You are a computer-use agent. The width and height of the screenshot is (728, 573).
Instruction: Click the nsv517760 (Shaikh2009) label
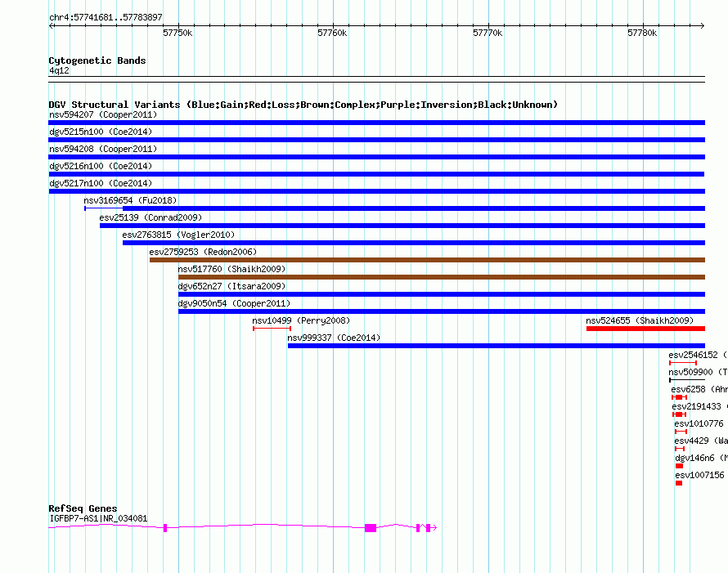pyautogui.click(x=231, y=269)
